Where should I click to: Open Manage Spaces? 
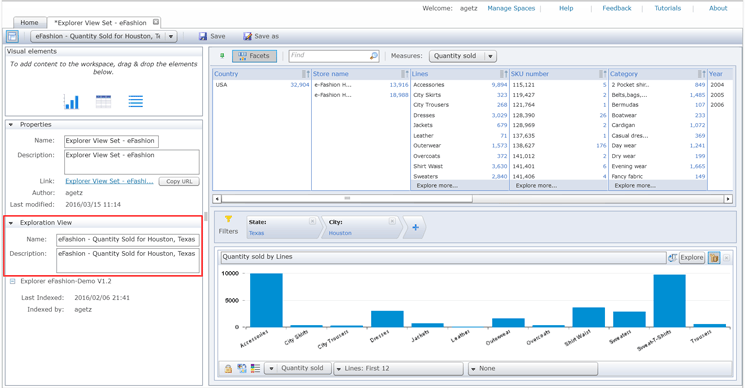click(511, 8)
